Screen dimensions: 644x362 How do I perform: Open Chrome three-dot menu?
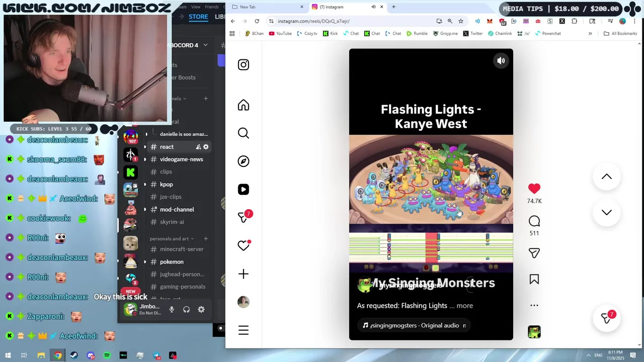pyautogui.click(x=634, y=21)
